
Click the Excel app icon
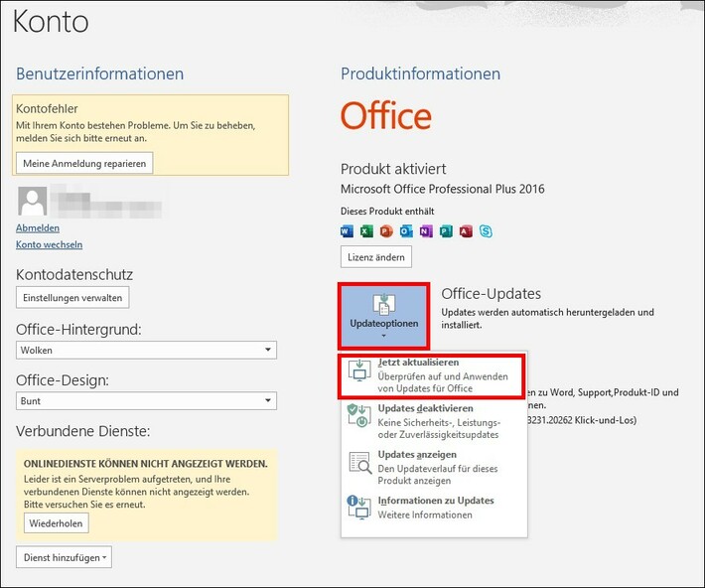coord(367,230)
